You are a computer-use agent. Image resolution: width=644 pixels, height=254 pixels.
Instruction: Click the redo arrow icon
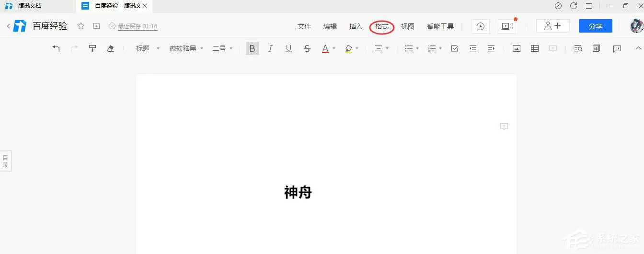click(x=74, y=48)
